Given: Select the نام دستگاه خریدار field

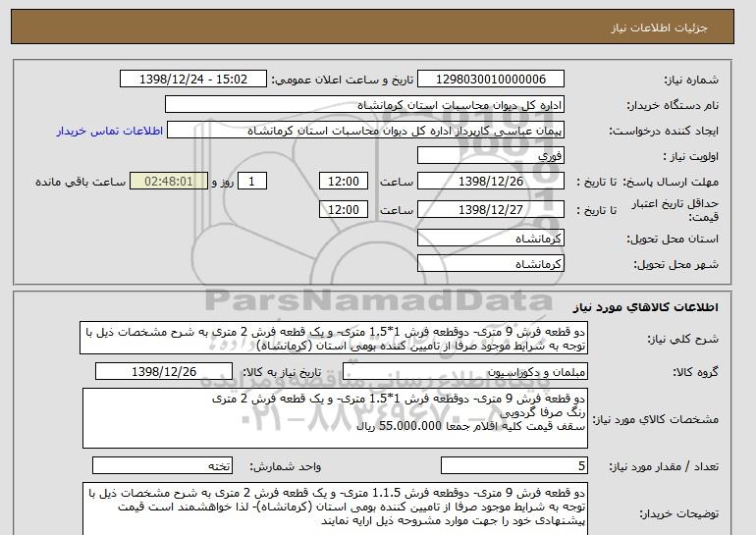Looking at the screenshot, I should click(364, 105).
